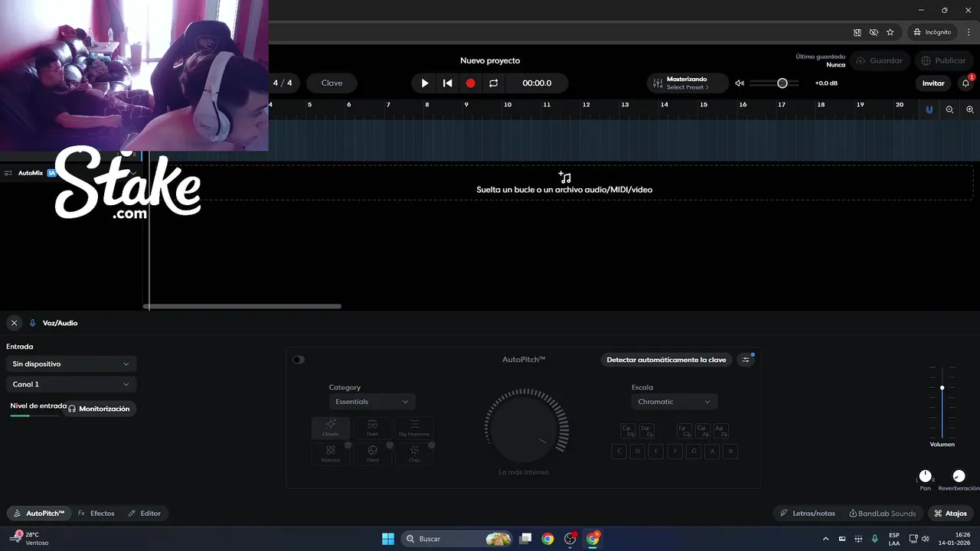Toggle the B note key
This screenshot has height=551, width=980.
pyautogui.click(x=730, y=452)
